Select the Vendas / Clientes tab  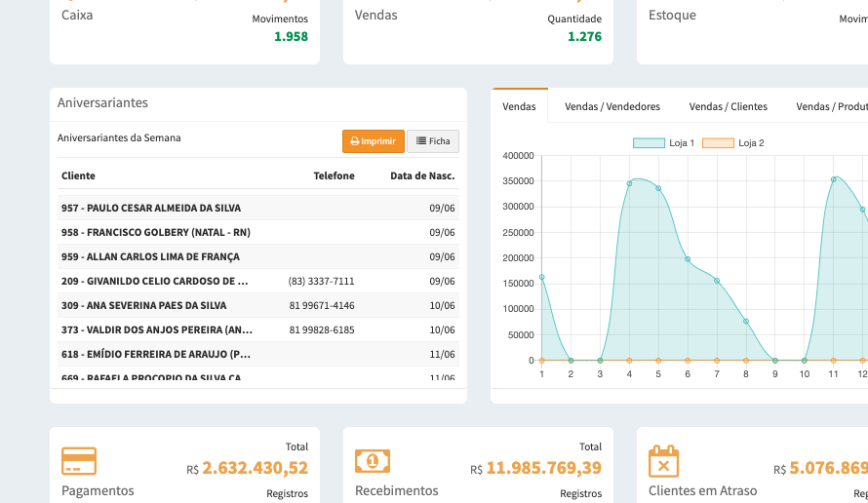(x=728, y=106)
